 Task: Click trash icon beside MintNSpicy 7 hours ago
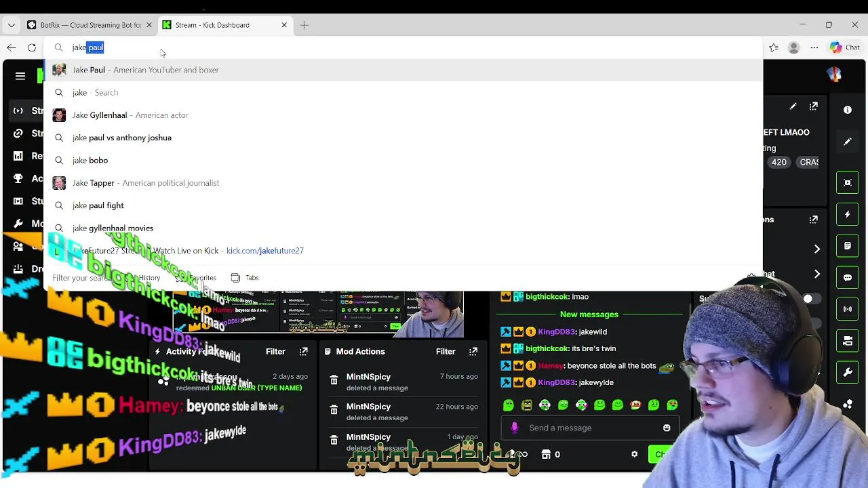pyautogui.click(x=334, y=381)
